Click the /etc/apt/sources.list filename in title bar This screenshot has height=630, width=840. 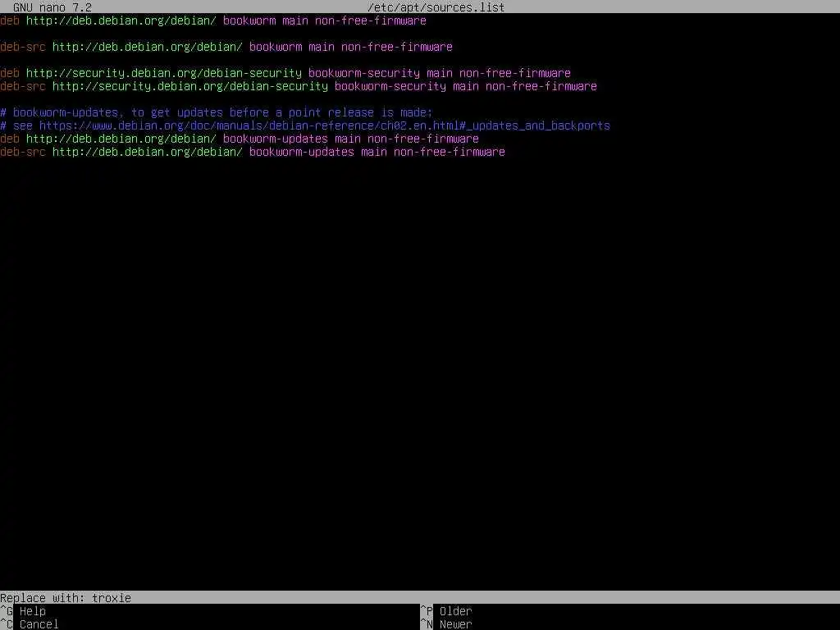(x=436, y=7)
